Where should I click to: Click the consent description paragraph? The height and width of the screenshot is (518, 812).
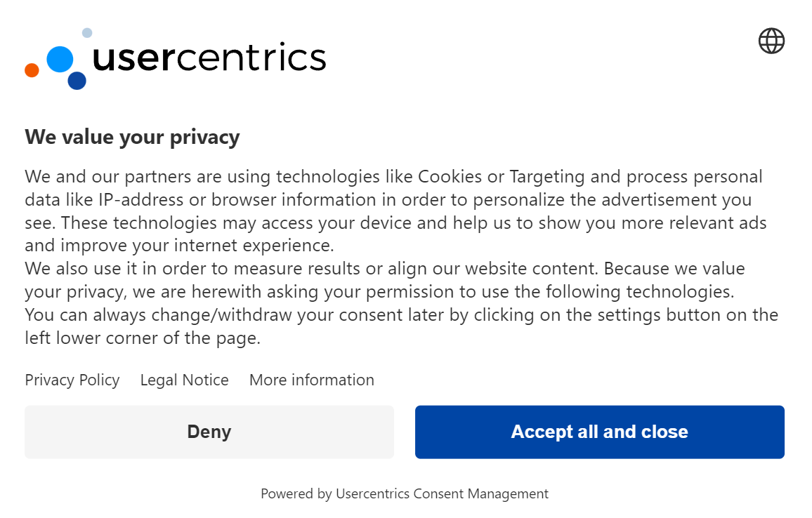click(400, 256)
